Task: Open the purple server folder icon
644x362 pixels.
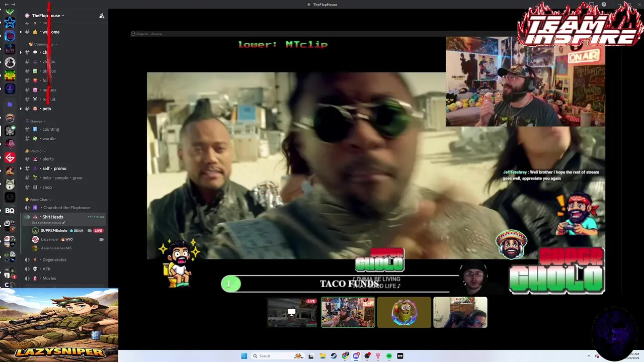Action: (10, 104)
